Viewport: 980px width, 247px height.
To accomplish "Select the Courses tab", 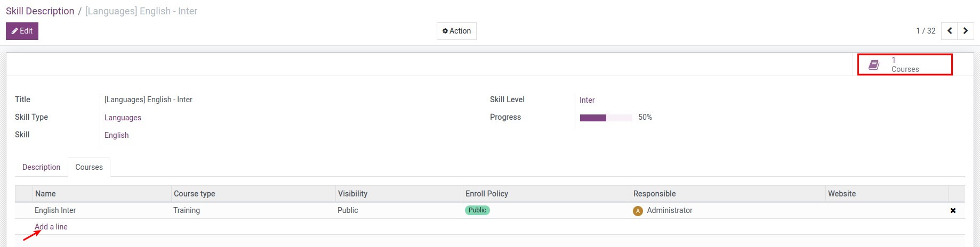I will point(89,167).
